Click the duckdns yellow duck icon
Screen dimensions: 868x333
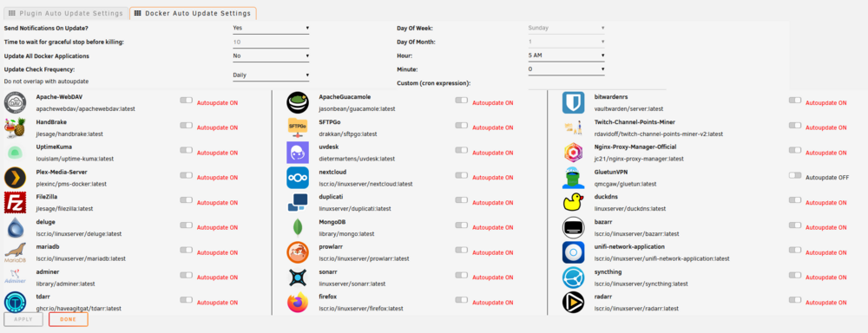[x=573, y=202]
